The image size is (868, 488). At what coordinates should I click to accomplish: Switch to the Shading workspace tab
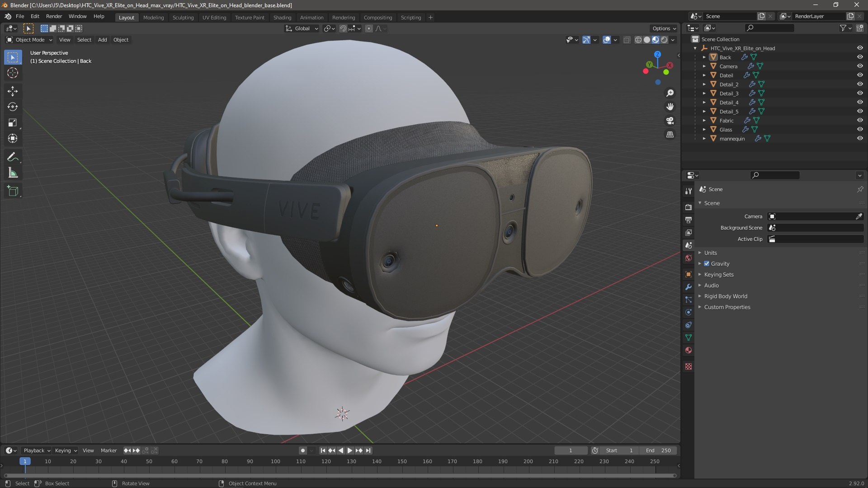[x=282, y=18]
